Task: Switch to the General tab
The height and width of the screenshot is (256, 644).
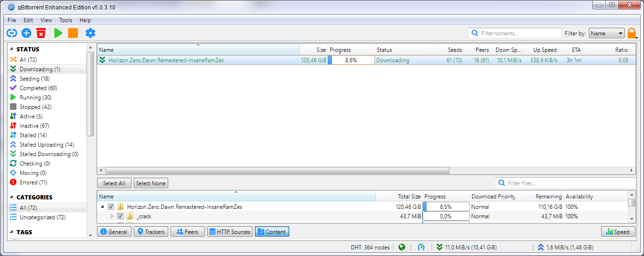Action: coord(114,231)
